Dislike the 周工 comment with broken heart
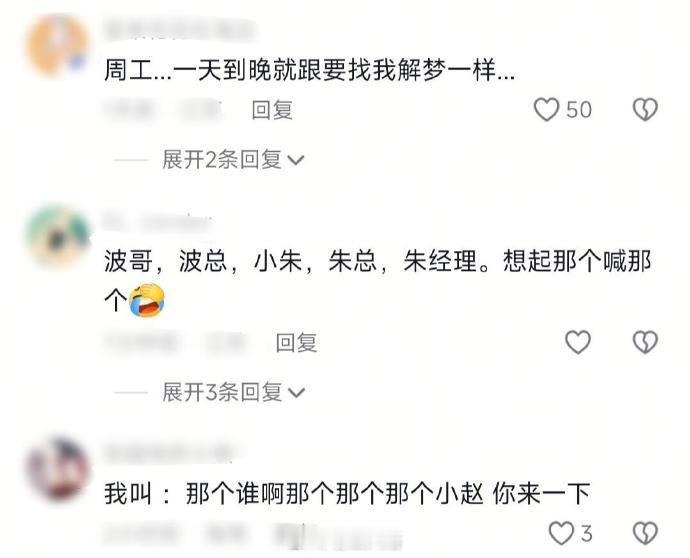The height and width of the screenshot is (558, 690). coord(645,110)
